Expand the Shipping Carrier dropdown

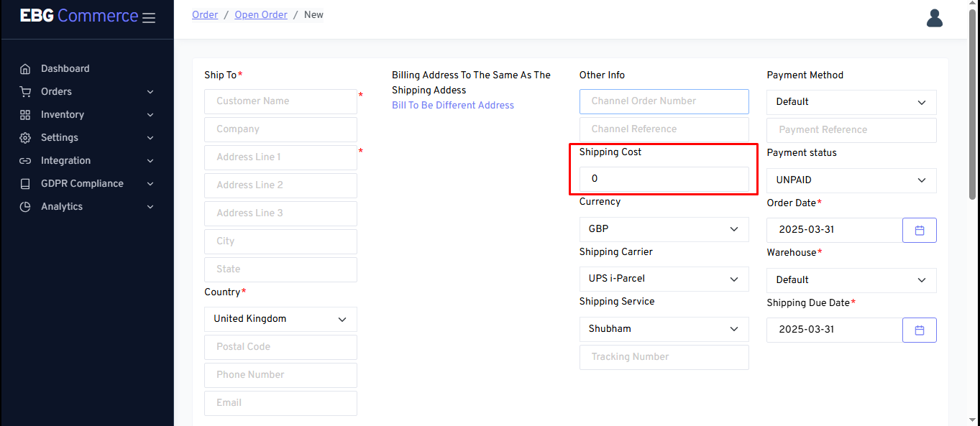tap(664, 279)
